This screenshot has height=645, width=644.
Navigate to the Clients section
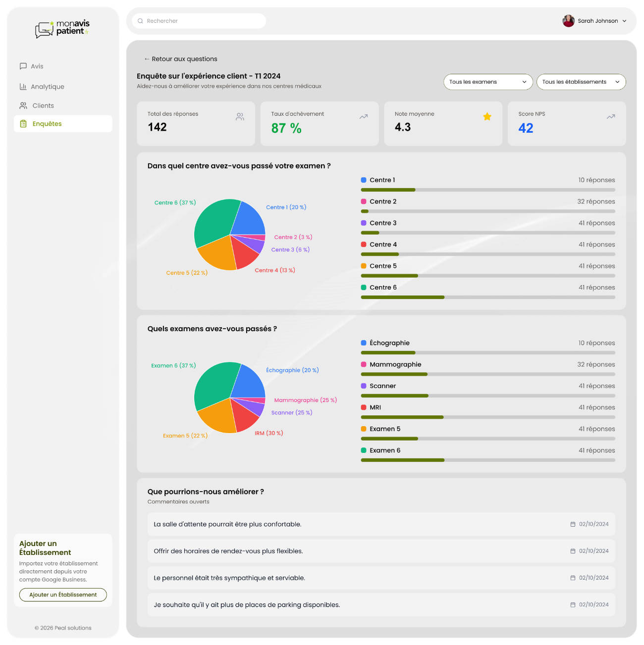pos(43,105)
